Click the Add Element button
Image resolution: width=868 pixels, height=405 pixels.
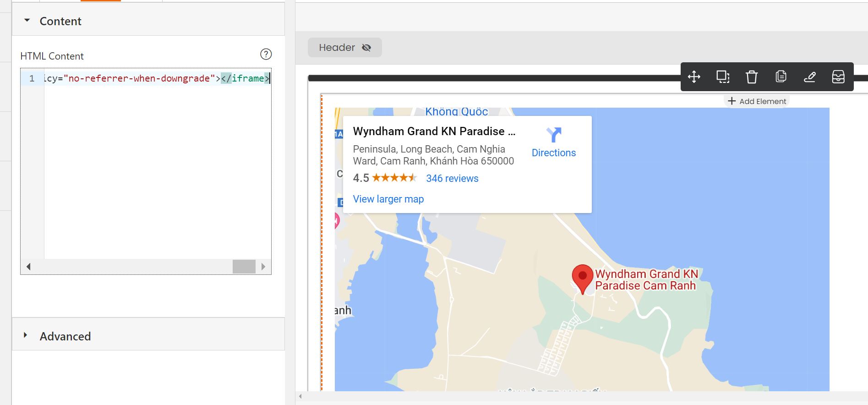pyautogui.click(x=757, y=101)
